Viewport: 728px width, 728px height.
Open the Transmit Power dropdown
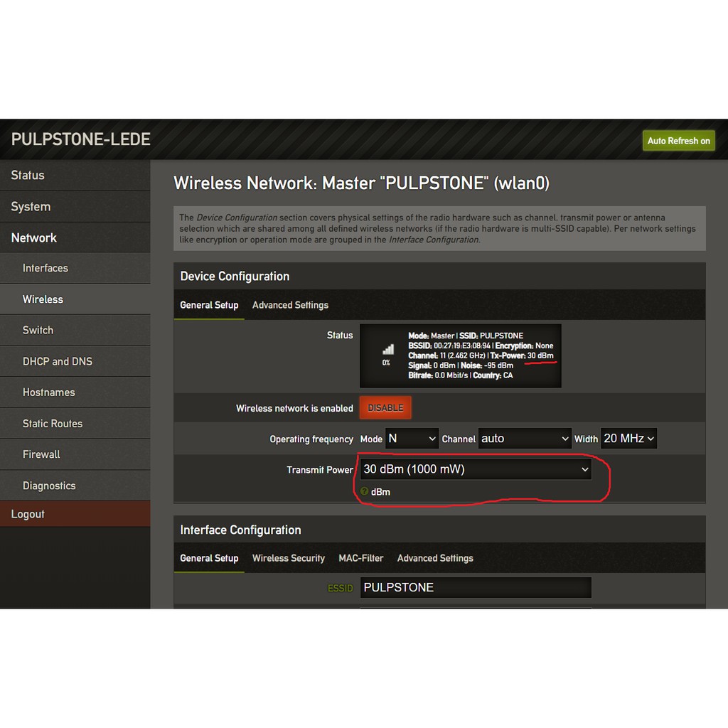click(476, 469)
